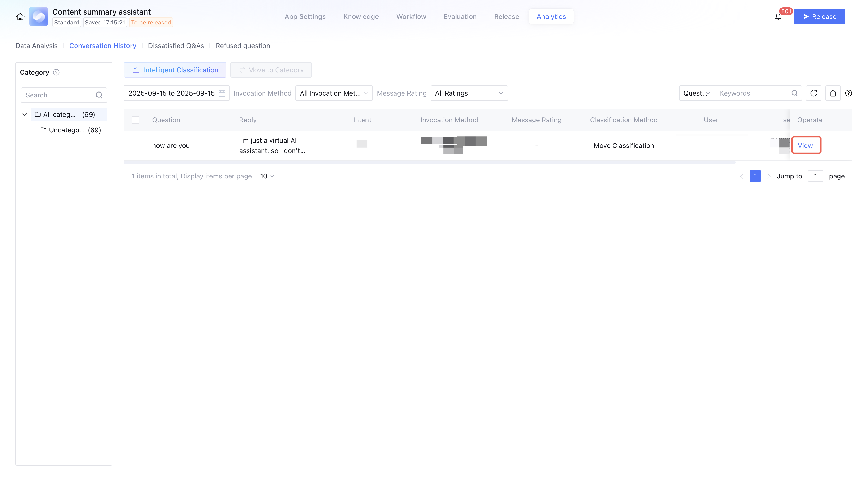
Task: Click the horizontal table scrollbar
Action: coord(429,162)
